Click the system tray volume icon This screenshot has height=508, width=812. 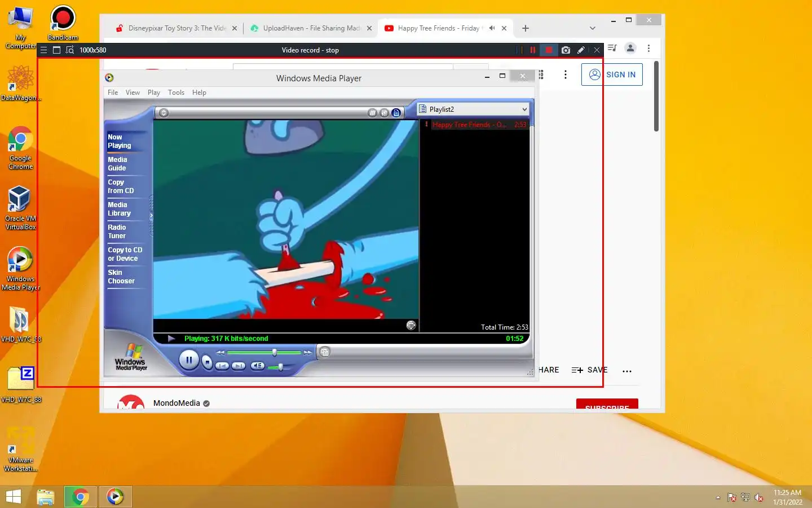point(759,497)
